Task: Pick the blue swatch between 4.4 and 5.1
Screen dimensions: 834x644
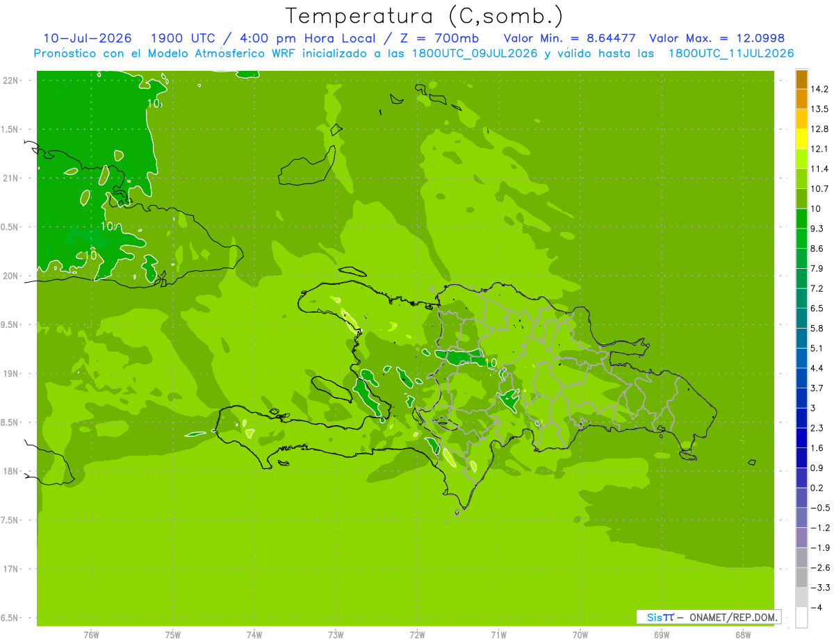Action: [801, 358]
